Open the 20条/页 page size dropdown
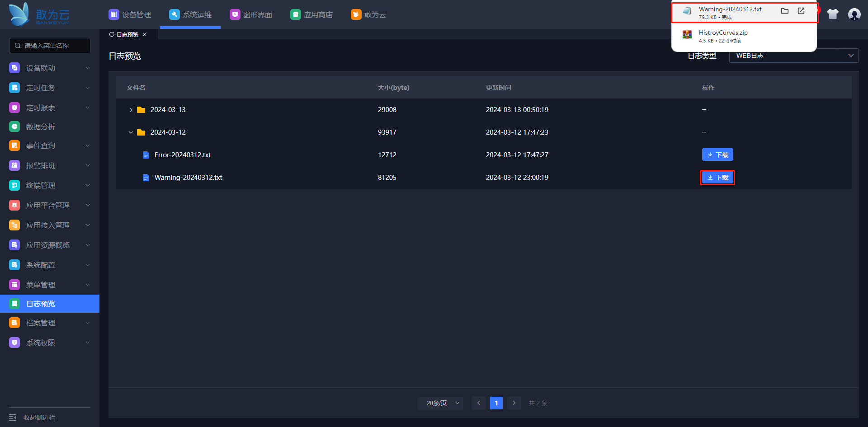 (x=440, y=403)
